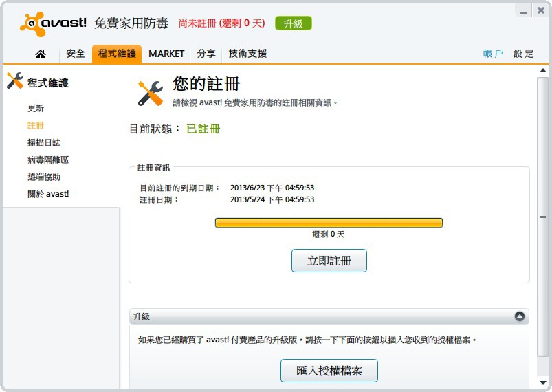
Task: Click the 尚未註冊 (還剩 0 天) notice
Action: [222, 23]
